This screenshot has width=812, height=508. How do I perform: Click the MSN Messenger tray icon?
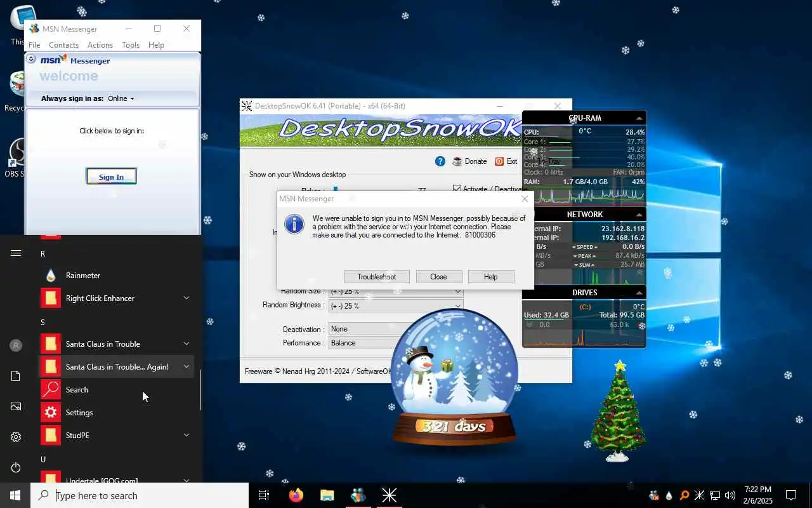[654, 495]
